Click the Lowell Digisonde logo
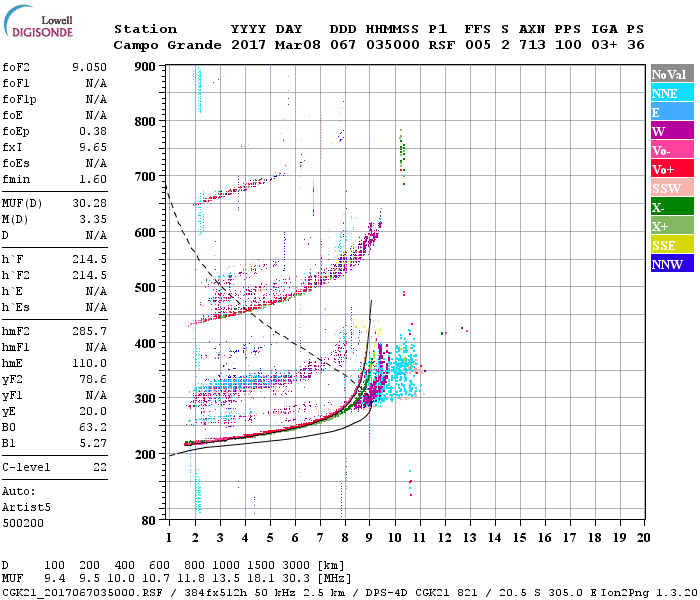The height and width of the screenshot is (600, 700). [38, 22]
